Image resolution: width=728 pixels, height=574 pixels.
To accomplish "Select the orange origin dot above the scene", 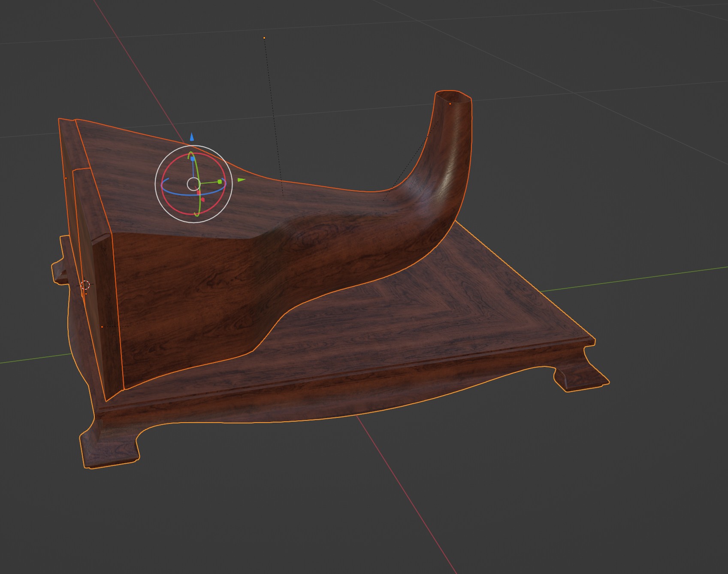I will pos(264,38).
